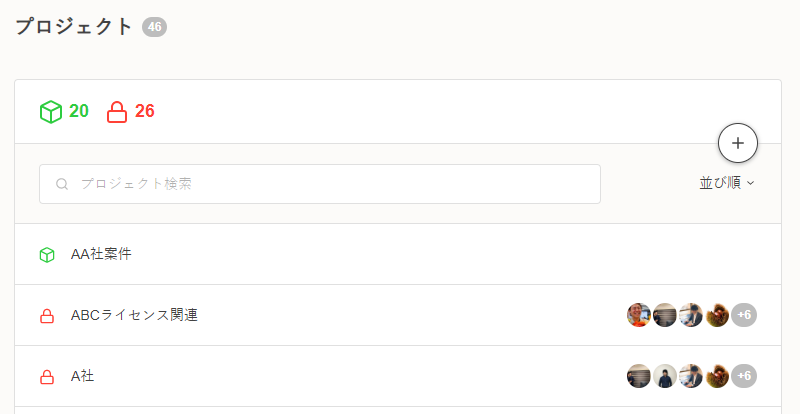Click the magnifier icon in search field
Viewport: 800px width, 414px height.
point(62,184)
